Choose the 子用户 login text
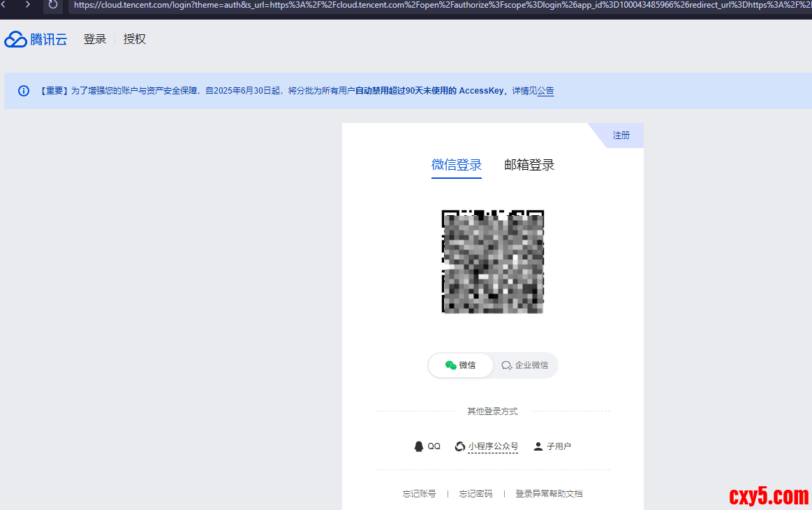The height and width of the screenshot is (510, 812). [x=559, y=446]
